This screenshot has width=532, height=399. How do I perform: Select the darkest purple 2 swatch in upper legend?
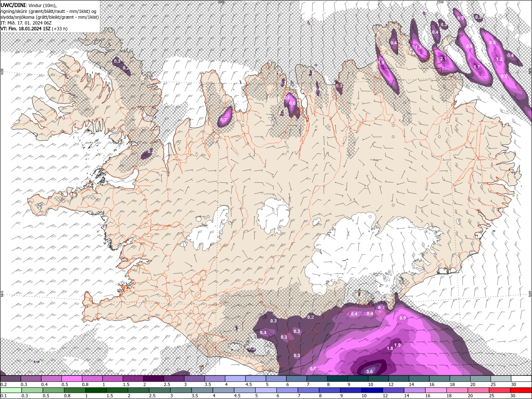point(153,379)
